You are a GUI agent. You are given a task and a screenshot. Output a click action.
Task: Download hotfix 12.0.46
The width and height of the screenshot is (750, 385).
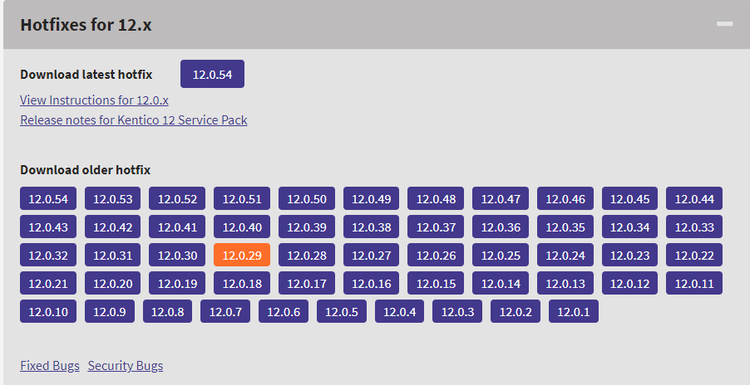point(565,198)
